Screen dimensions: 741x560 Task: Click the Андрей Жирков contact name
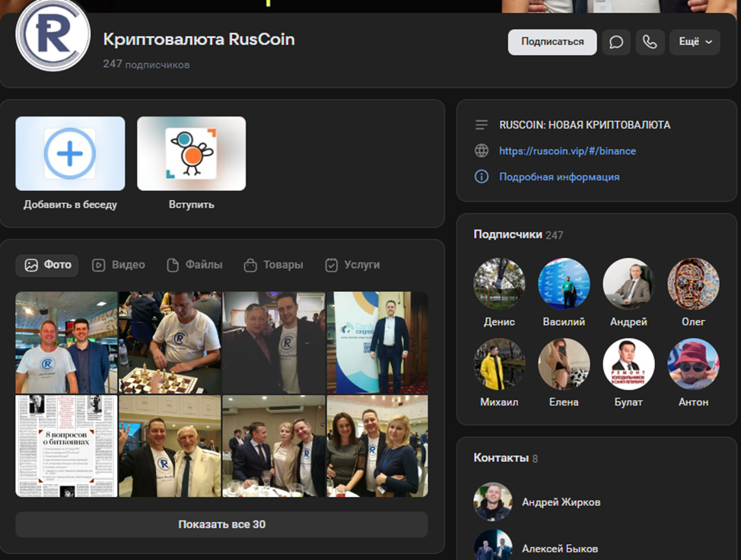(561, 502)
